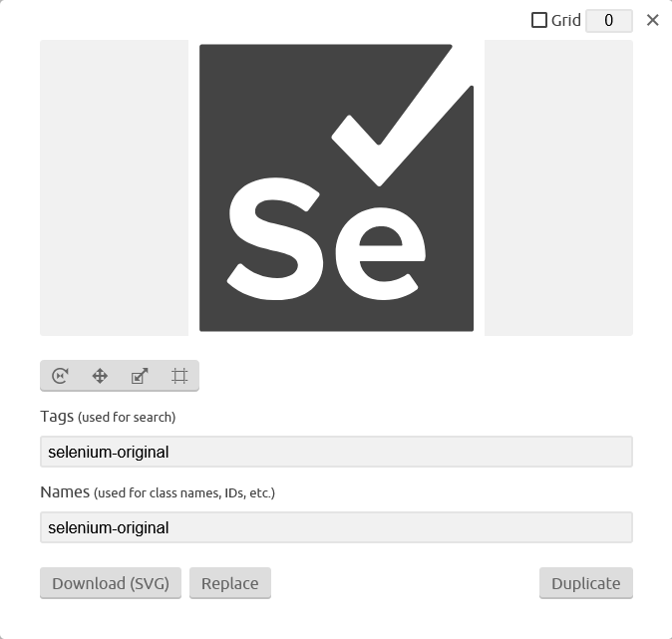Click the rotate and mirror tool icon

(60, 376)
